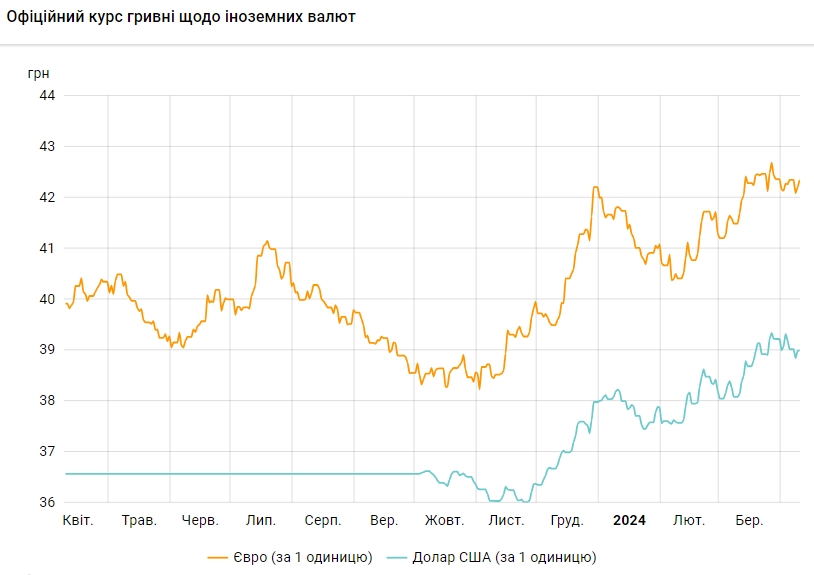
Task: Select the Жовт. month label
Action: click(x=445, y=521)
